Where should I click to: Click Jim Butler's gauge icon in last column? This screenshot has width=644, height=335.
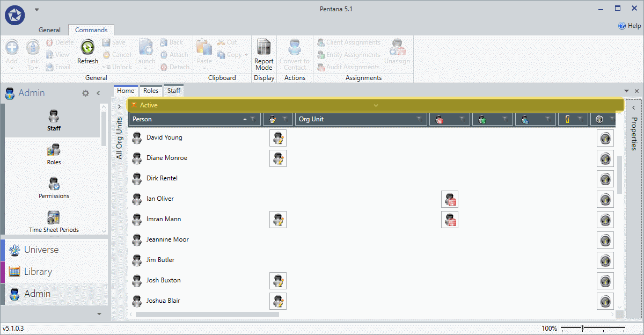[605, 260]
